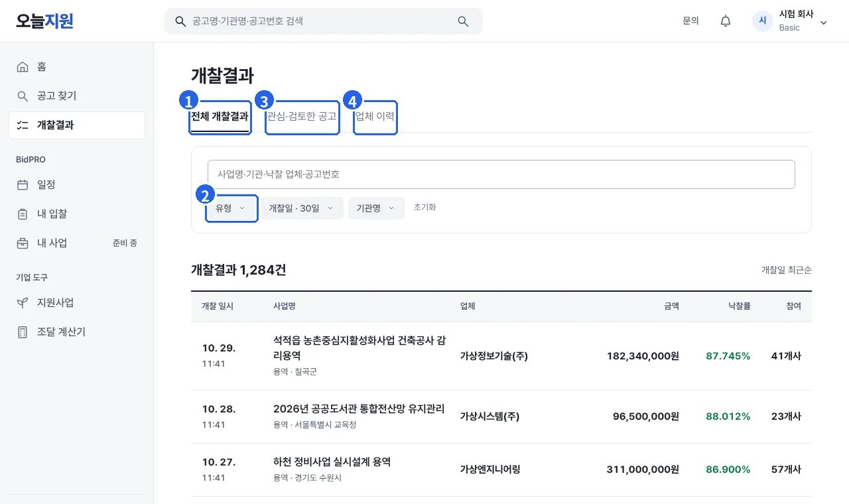Change the 개찰일 최근순 sort order
The width and height of the screenshot is (849, 504).
(786, 270)
